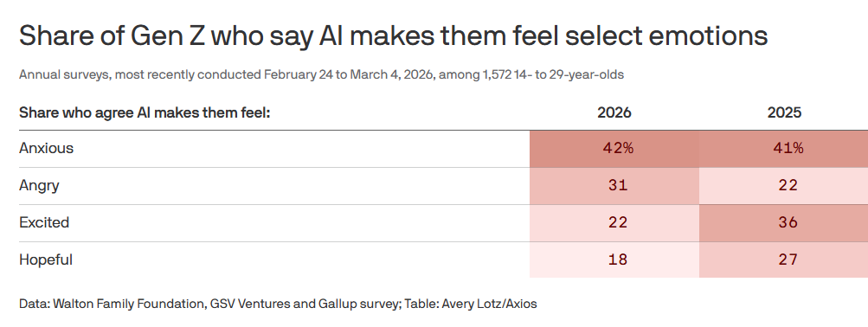Click the Excited 2025 cell showing 36

click(784, 223)
